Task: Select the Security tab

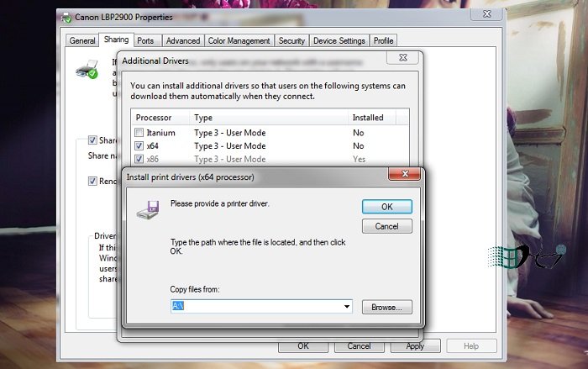Action: pyautogui.click(x=291, y=40)
